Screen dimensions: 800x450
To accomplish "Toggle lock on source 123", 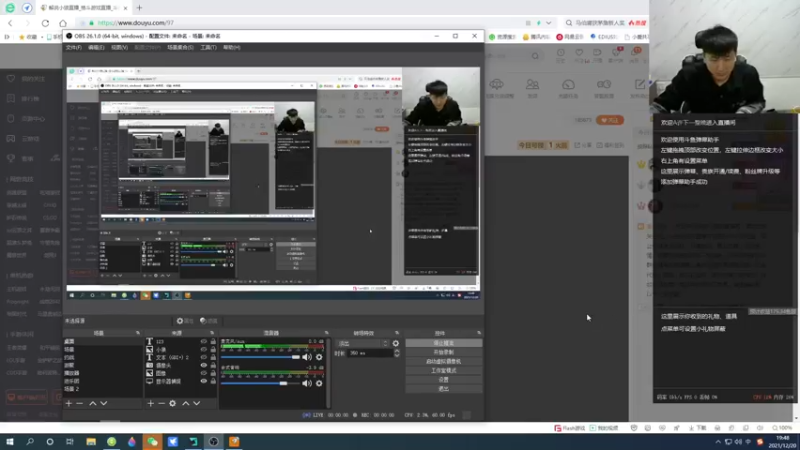I will [x=213, y=341].
